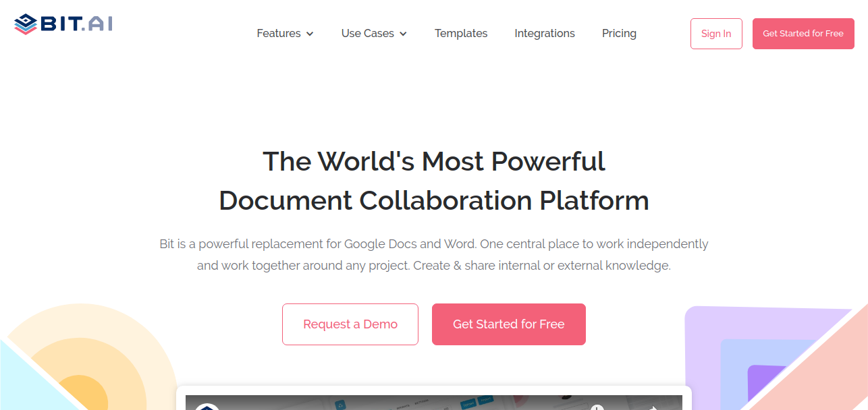
Task: Click the headline "The World's Most Powerful"
Action: coord(434,161)
